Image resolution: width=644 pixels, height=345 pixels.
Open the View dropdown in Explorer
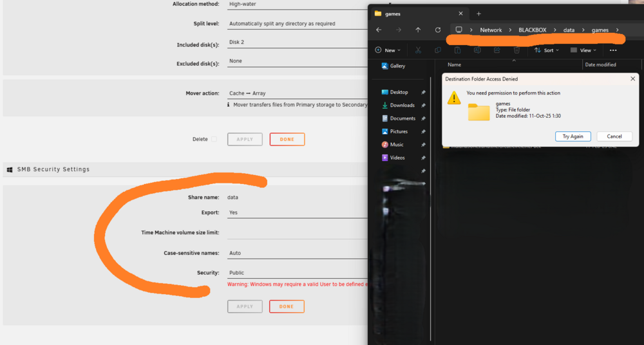pyautogui.click(x=583, y=50)
